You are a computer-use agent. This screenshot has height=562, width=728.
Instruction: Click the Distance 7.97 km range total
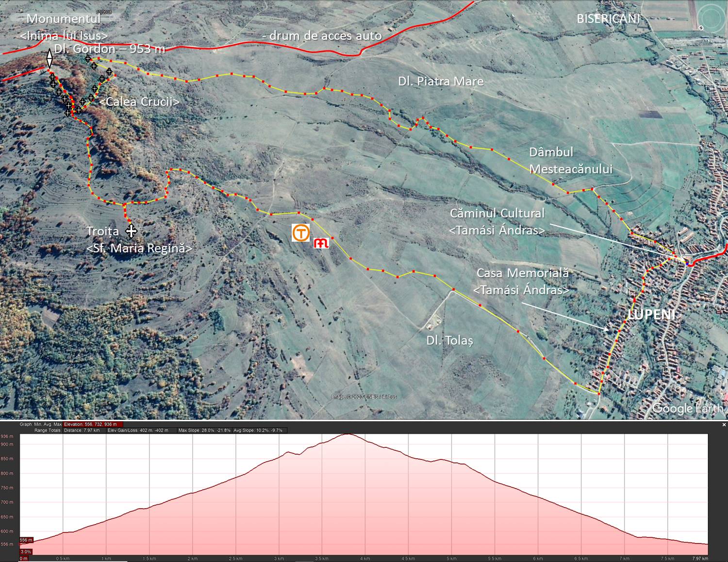click(x=82, y=430)
